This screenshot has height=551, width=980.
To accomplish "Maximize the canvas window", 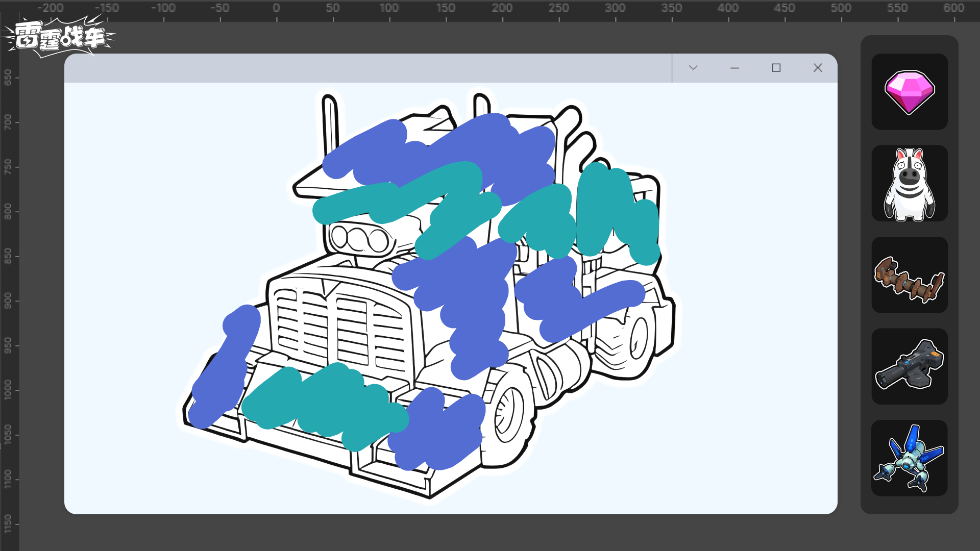I will [776, 68].
